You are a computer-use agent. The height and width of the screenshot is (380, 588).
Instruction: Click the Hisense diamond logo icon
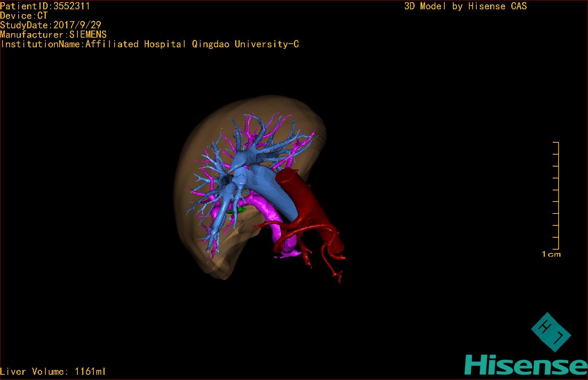(551, 332)
